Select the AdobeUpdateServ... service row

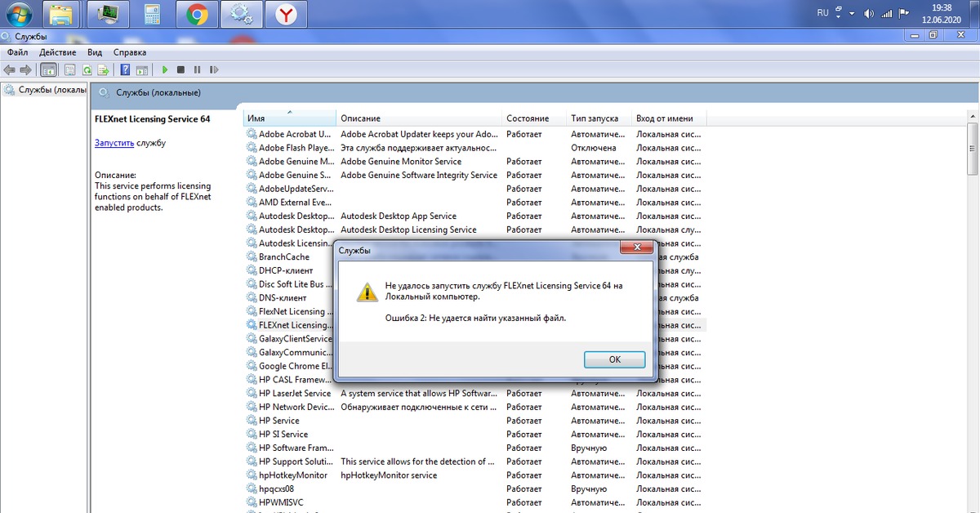coord(474,189)
